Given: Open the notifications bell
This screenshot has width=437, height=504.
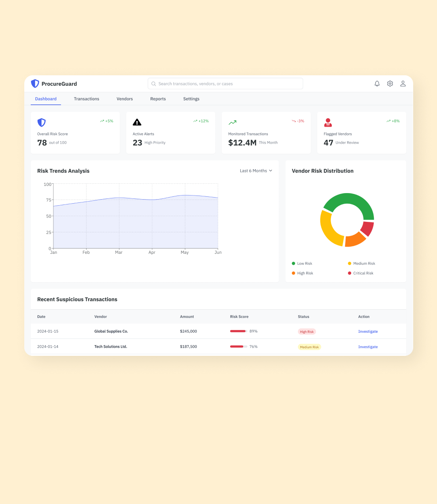Looking at the screenshot, I should pyautogui.click(x=377, y=84).
